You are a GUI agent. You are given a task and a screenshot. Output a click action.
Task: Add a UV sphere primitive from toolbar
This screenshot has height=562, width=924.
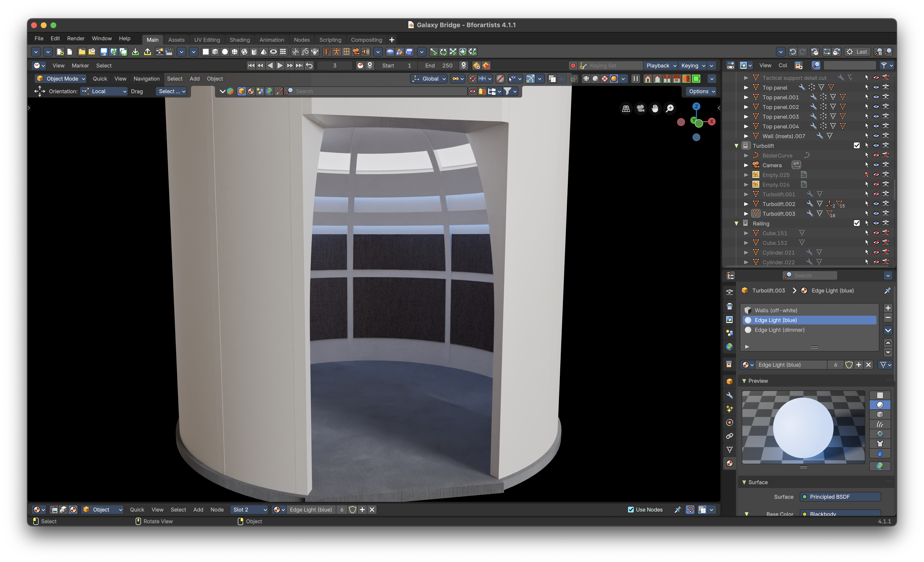click(x=234, y=52)
